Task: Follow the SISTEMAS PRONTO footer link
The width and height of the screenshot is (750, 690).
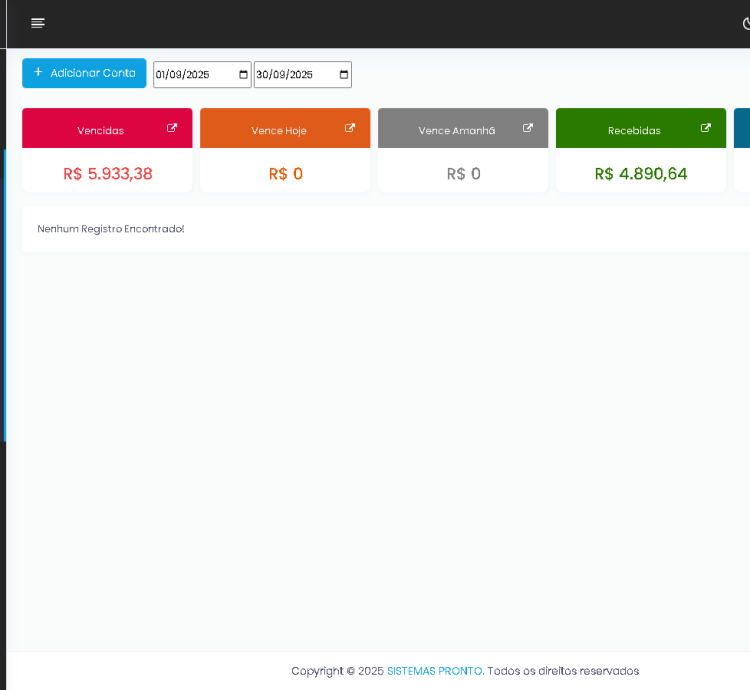Action: tap(434, 671)
